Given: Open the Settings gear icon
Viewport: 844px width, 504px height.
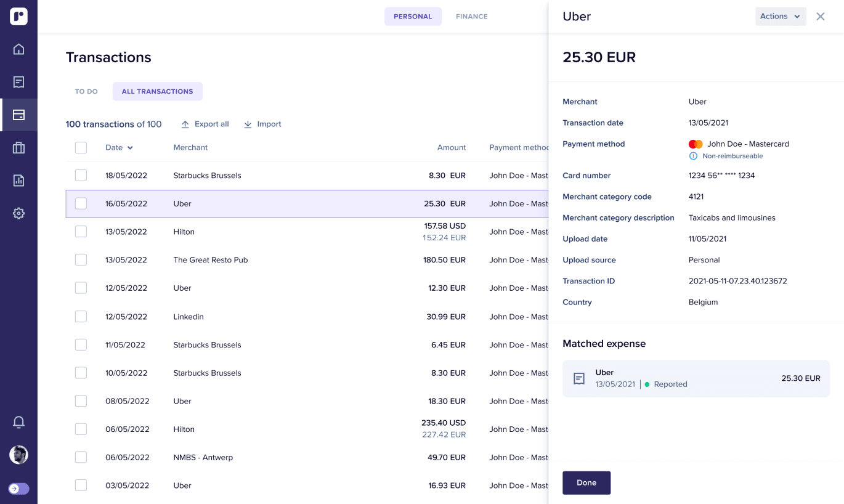Looking at the screenshot, I should tap(18, 213).
